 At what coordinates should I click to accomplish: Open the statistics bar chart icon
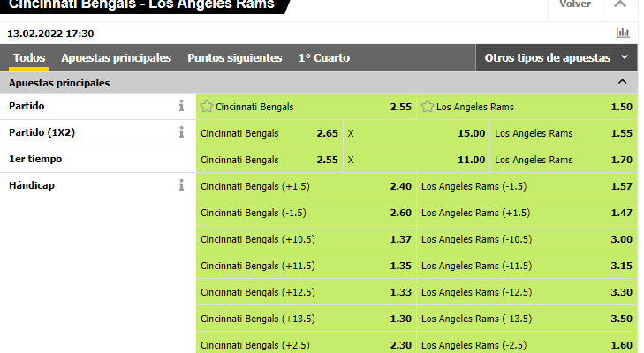coord(623,33)
